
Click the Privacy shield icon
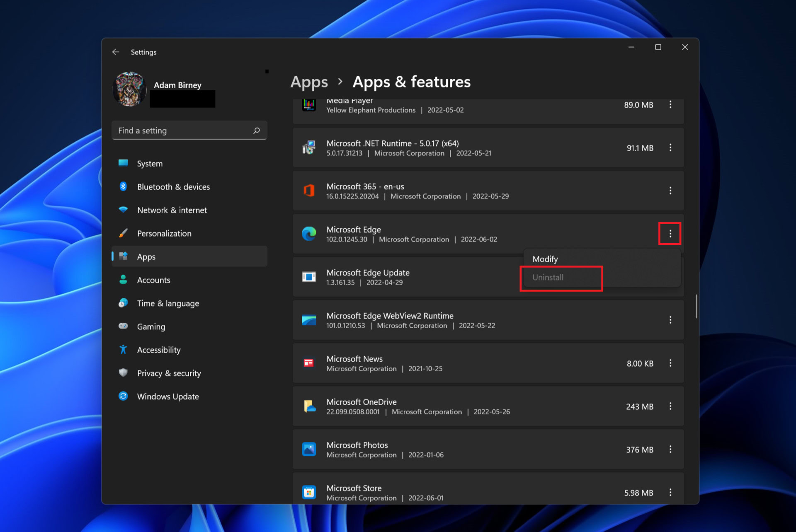coord(123,372)
